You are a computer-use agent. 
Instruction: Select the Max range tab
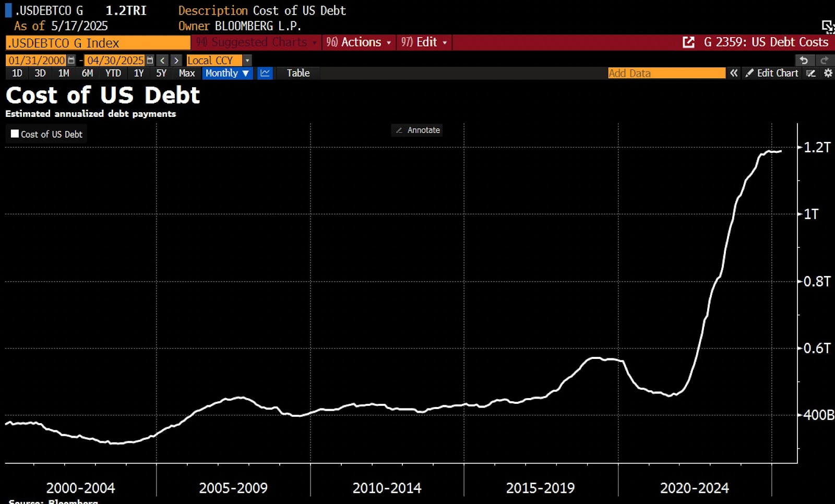(x=186, y=73)
